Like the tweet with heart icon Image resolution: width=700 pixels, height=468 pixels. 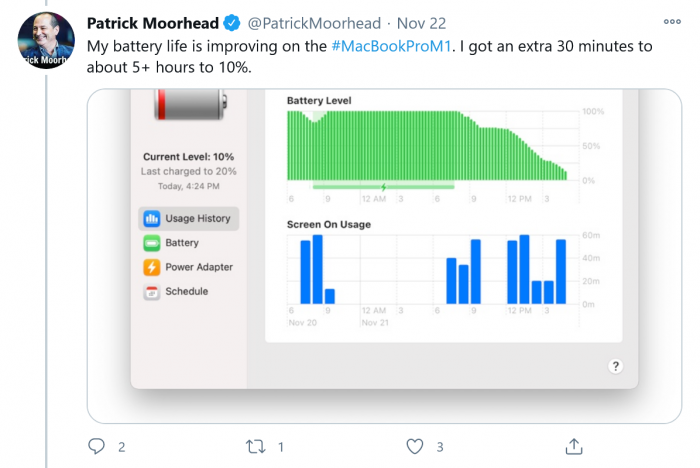[x=416, y=446]
